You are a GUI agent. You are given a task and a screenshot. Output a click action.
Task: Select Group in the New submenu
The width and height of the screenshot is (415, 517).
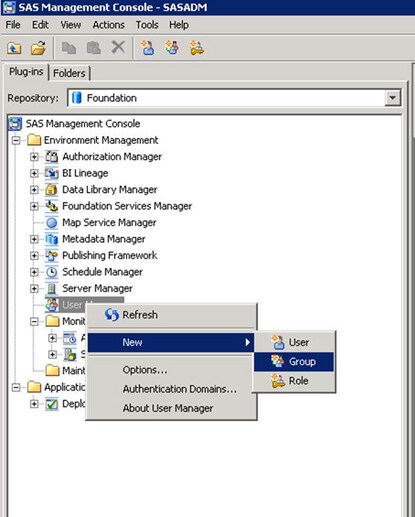[x=294, y=362]
